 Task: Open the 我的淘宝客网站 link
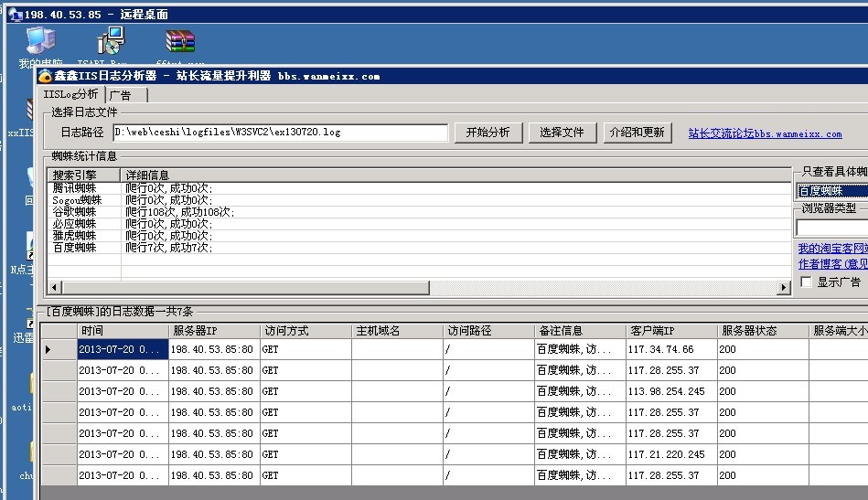[832, 249]
